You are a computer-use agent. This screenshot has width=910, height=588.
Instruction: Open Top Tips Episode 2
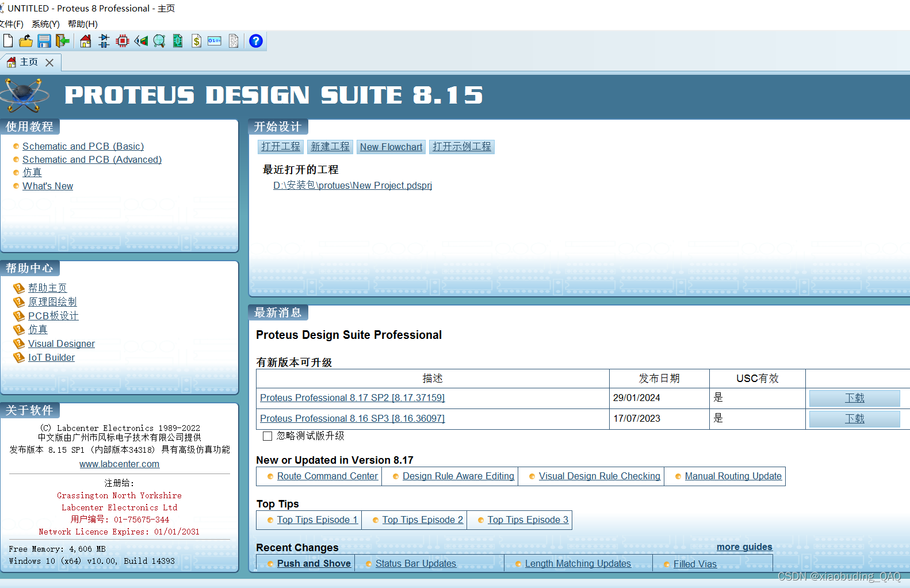pyautogui.click(x=423, y=520)
